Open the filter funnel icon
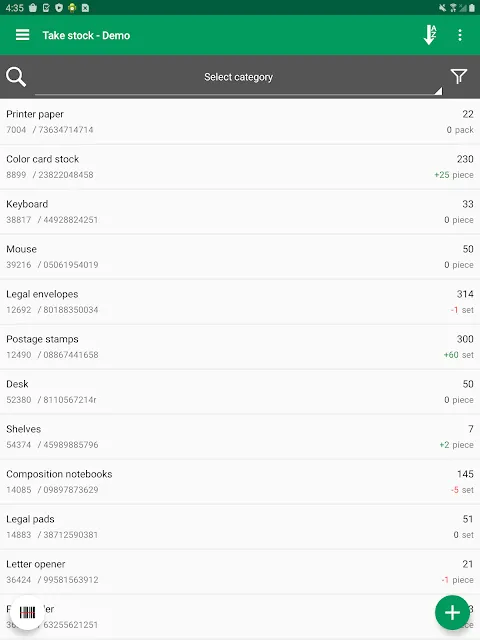The width and height of the screenshot is (480, 640). pyautogui.click(x=459, y=76)
